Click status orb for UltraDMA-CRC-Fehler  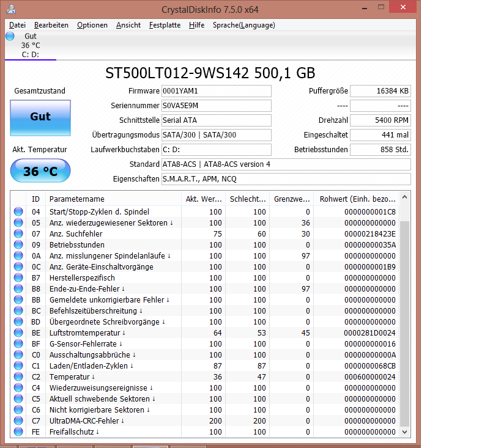(18, 420)
